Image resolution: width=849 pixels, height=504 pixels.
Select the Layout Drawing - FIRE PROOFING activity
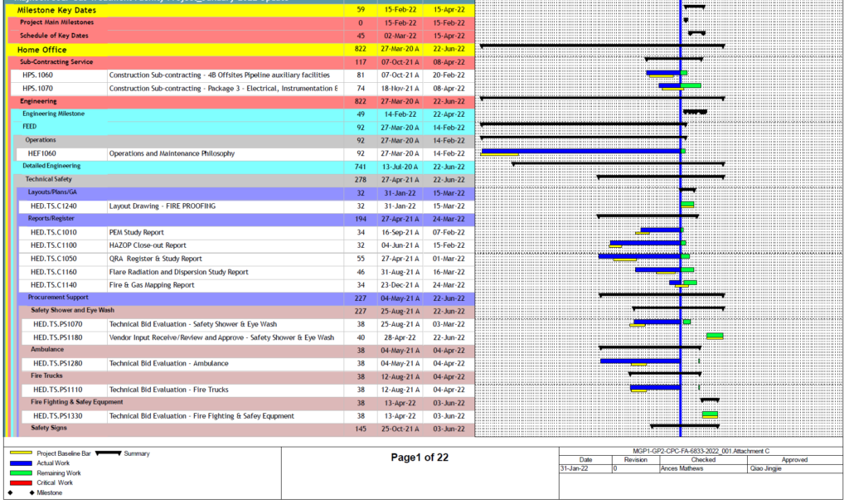tap(163, 206)
